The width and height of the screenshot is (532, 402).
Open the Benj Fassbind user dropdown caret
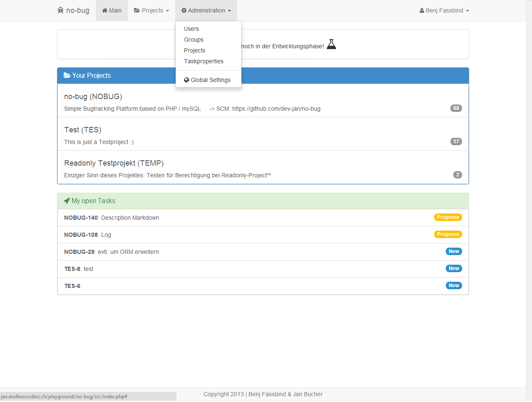coord(467,11)
